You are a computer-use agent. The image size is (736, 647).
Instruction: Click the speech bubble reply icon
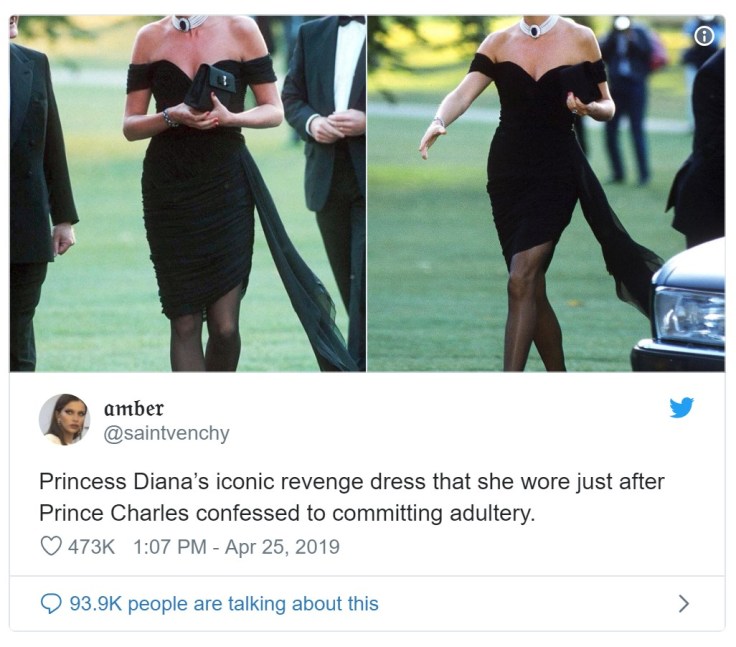tap(51, 603)
